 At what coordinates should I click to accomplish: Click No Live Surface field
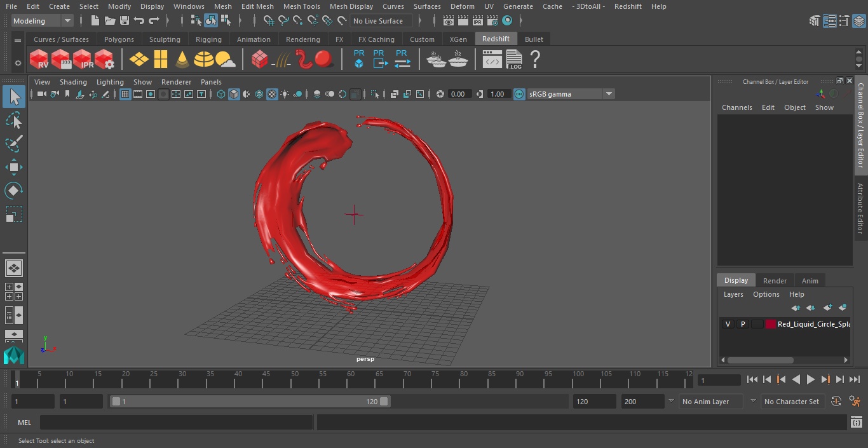[x=381, y=21]
